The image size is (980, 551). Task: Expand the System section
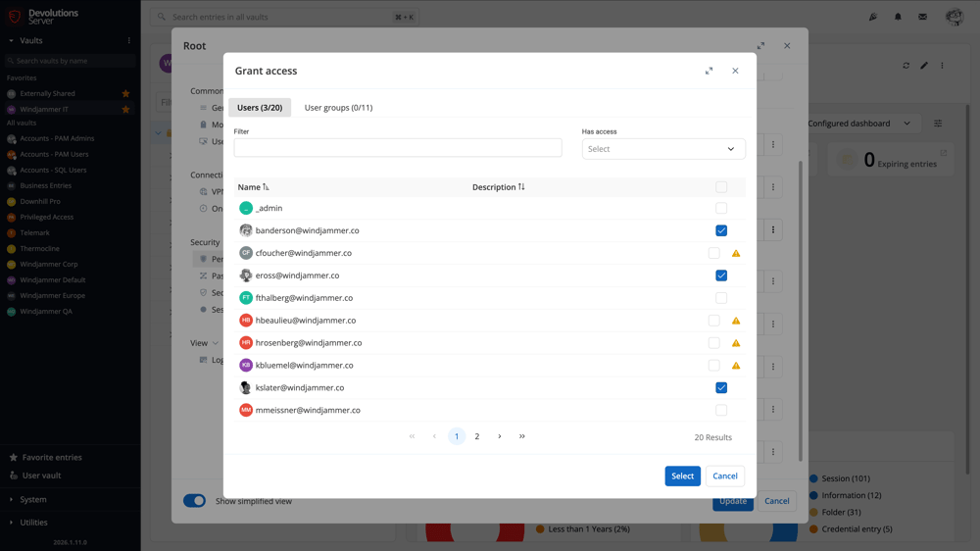pos(32,500)
